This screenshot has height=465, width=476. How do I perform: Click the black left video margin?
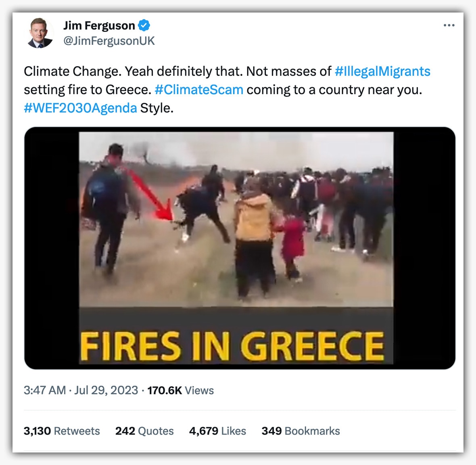point(52,248)
